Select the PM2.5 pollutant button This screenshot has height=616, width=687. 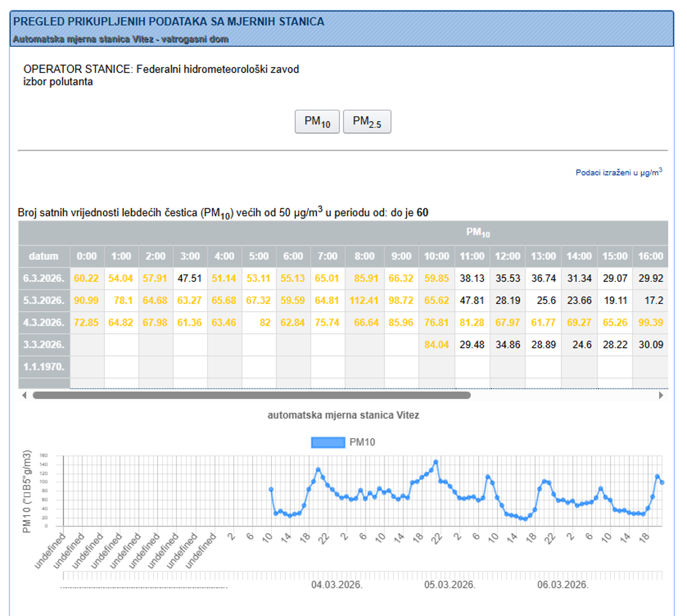[367, 121]
